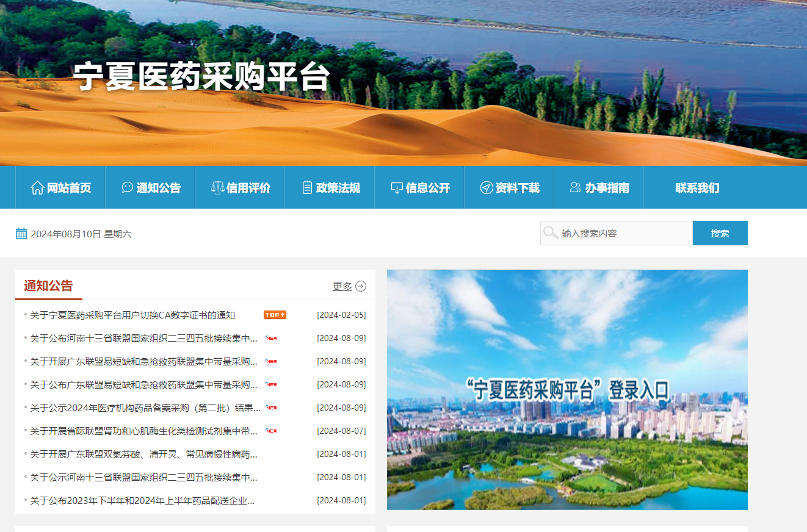The image size is (807, 532).
Task: Click the scales icon beside 信用评价
Action: tap(217, 187)
